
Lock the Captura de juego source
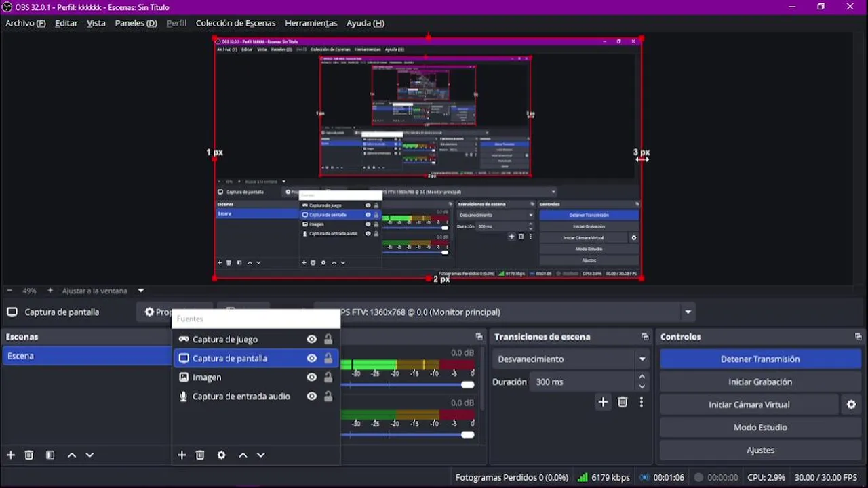(x=328, y=340)
